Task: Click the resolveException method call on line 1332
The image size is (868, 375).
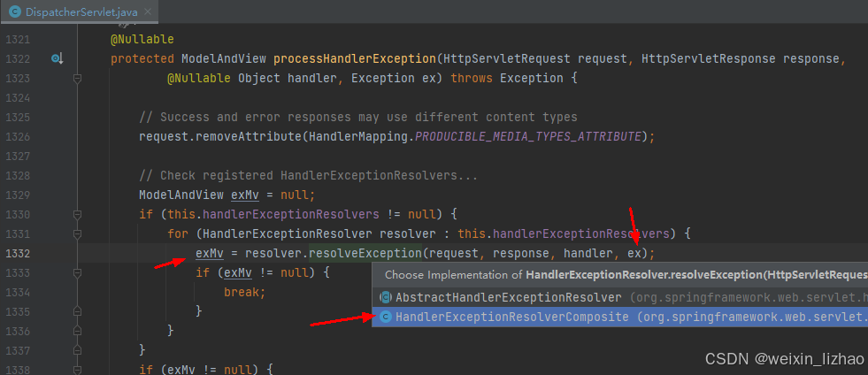Action: (365, 253)
